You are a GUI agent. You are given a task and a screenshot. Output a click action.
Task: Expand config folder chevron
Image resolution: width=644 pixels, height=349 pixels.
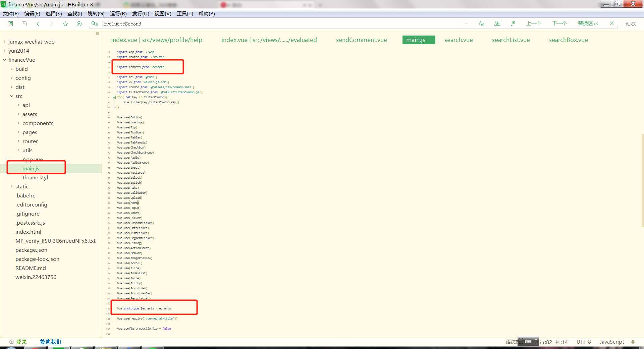point(11,78)
